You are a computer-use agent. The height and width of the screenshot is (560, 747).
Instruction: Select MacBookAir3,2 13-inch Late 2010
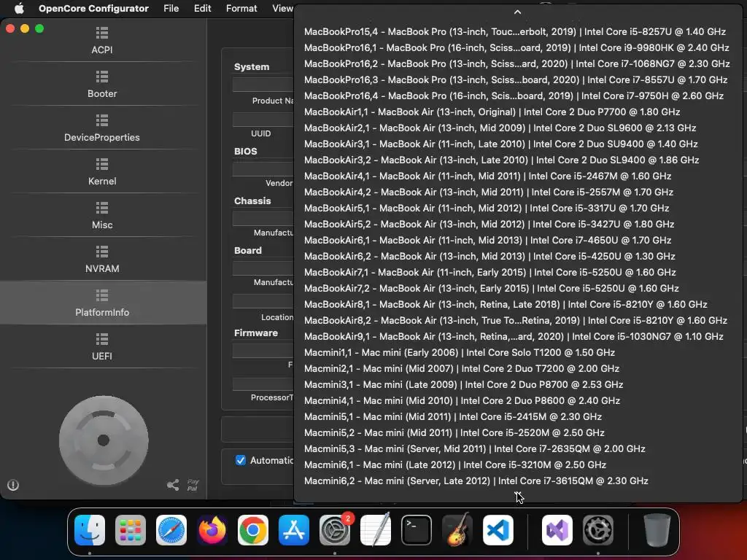coord(518,160)
